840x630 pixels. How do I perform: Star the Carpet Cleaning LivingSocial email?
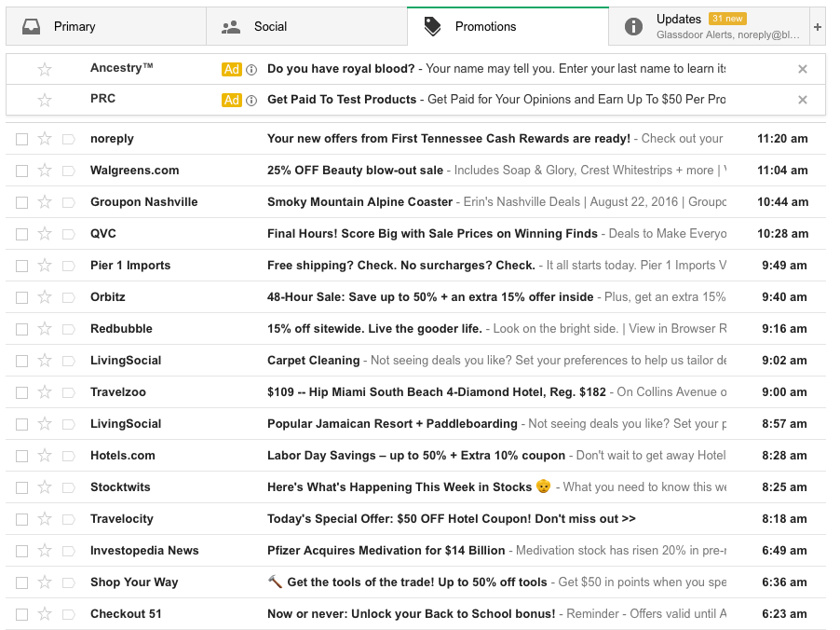pyautogui.click(x=45, y=361)
